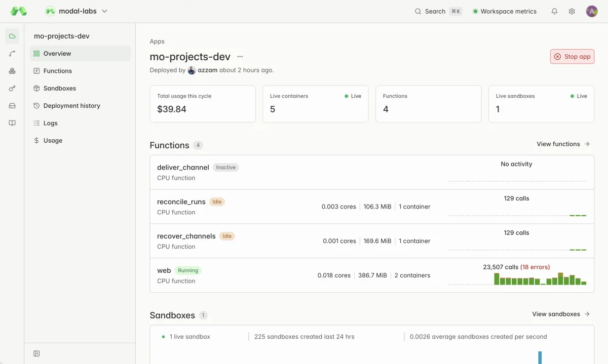Image resolution: width=608 pixels, height=364 pixels.
Task: Click the Functions section count badge 4
Action: (x=198, y=145)
